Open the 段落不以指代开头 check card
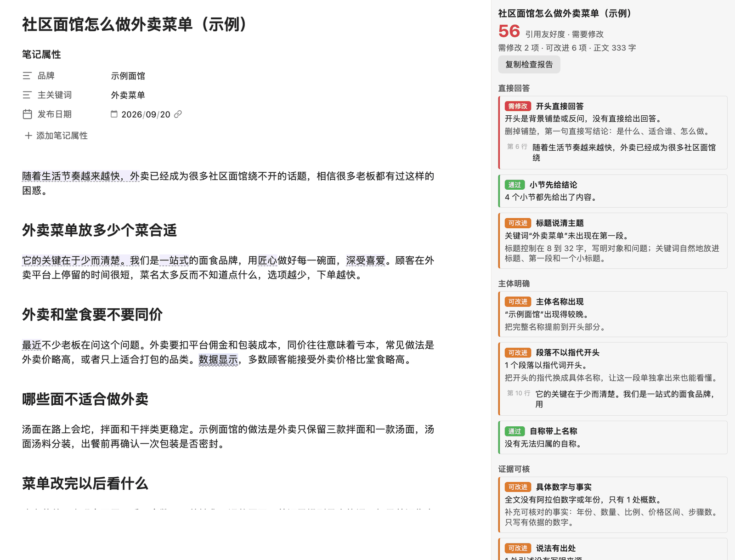 pos(613,379)
